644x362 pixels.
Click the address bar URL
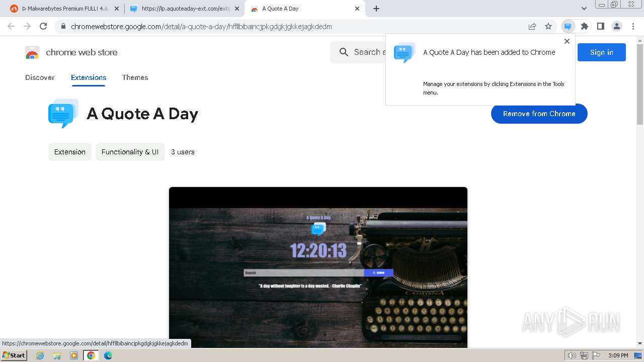201,27
